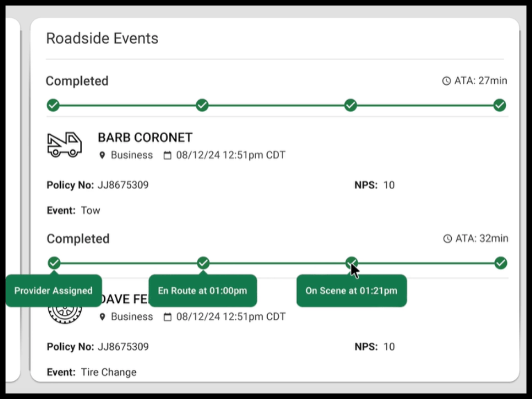The width and height of the screenshot is (532, 399).
Task: Click location pin icon in Tire Change event
Action: (x=102, y=317)
